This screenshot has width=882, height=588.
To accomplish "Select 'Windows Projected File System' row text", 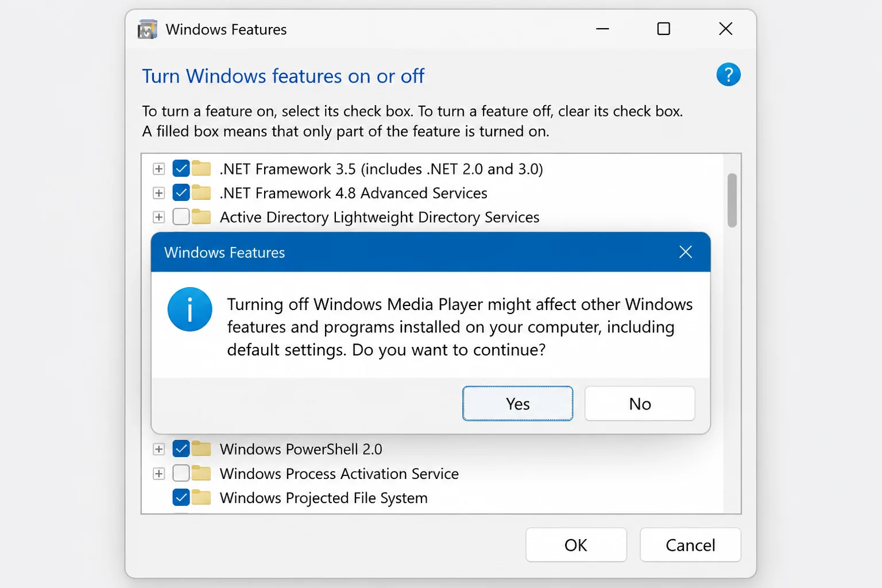I will pos(324,498).
